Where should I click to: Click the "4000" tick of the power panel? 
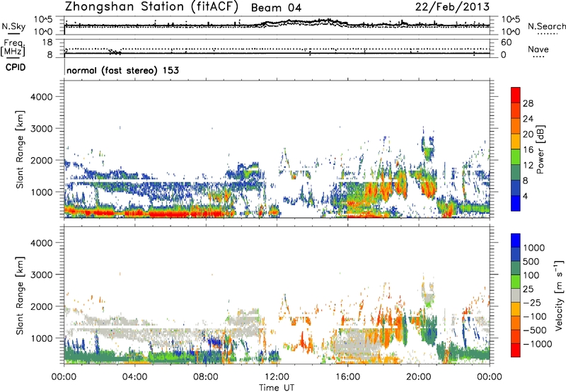(42, 97)
